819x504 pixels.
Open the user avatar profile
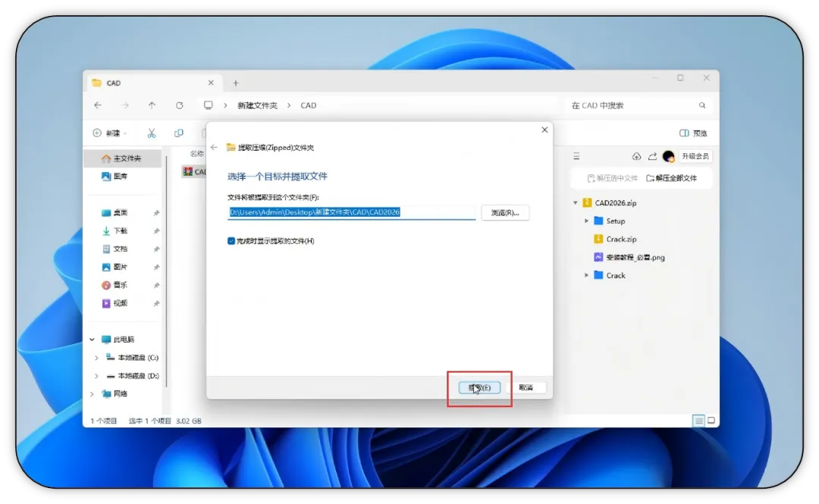668,156
